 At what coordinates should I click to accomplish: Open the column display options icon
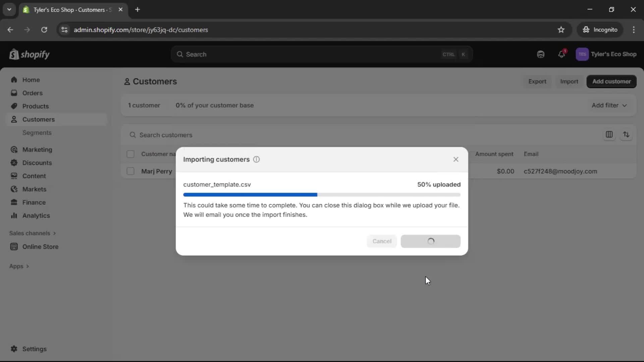tap(609, 135)
